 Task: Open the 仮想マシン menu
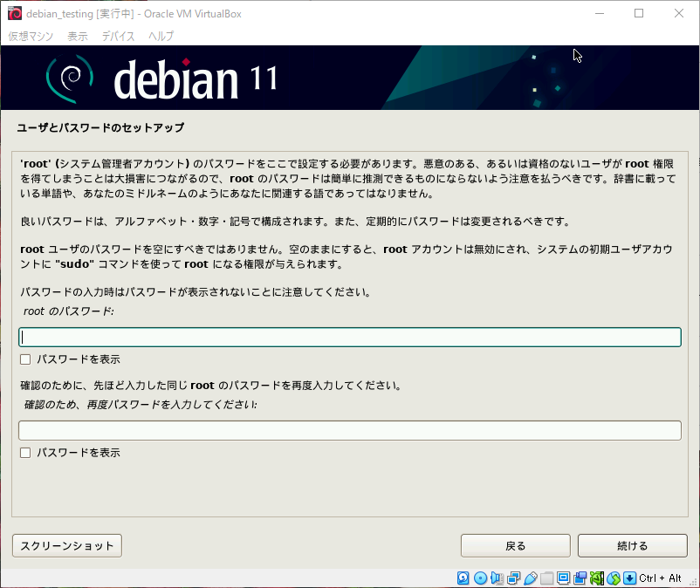point(31,36)
